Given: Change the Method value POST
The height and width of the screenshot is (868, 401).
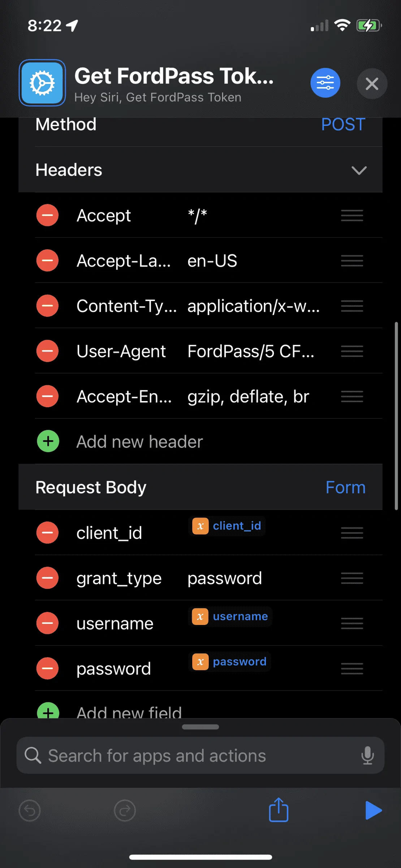Looking at the screenshot, I should (x=343, y=124).
